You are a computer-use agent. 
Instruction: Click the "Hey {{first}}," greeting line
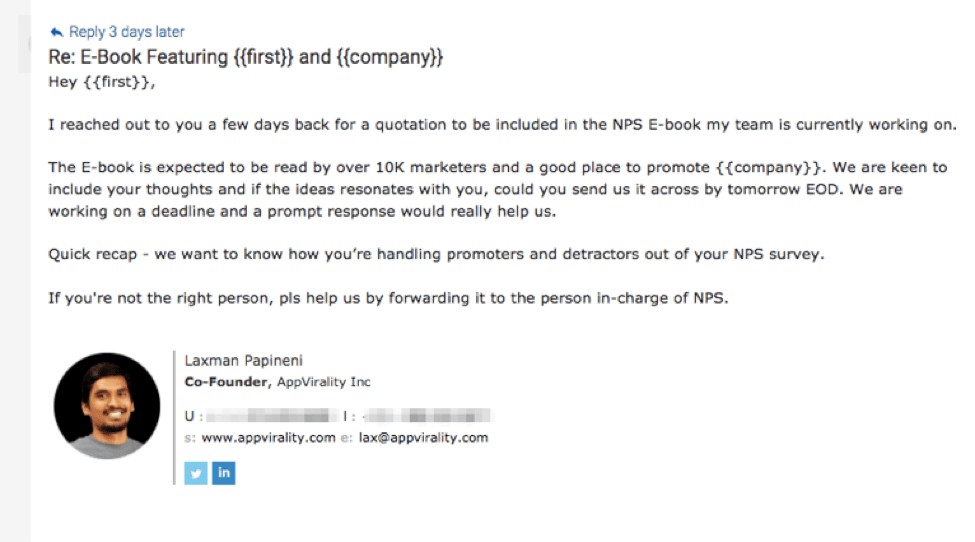(102, 82)
